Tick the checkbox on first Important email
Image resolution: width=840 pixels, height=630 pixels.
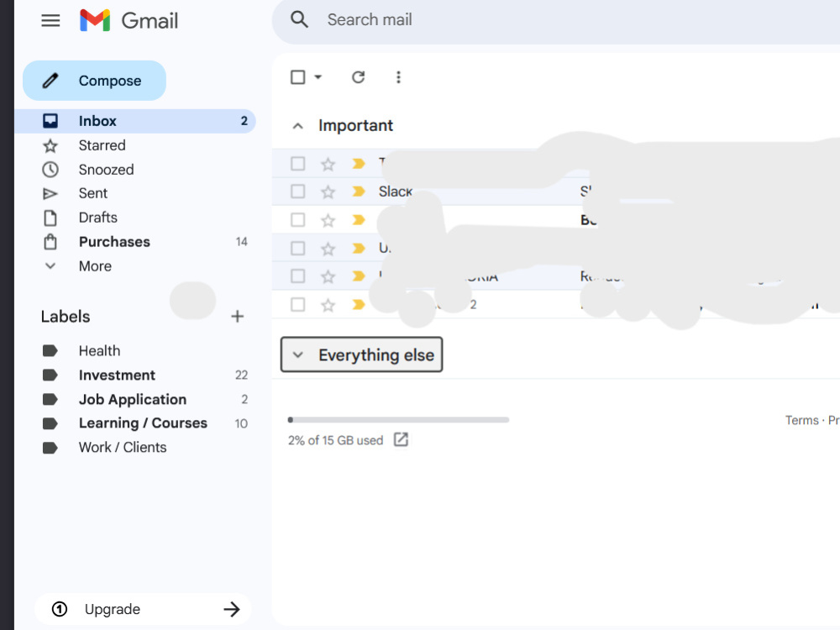[x=298, y=164]
